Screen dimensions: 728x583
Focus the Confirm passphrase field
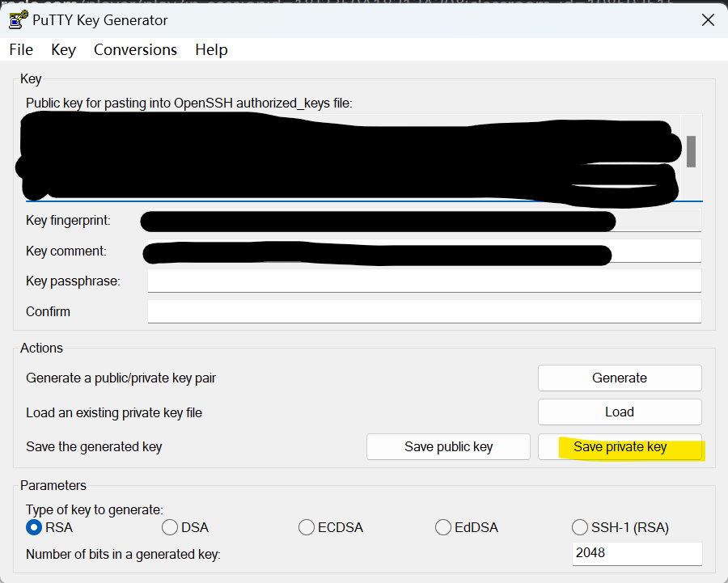point(425,311)
